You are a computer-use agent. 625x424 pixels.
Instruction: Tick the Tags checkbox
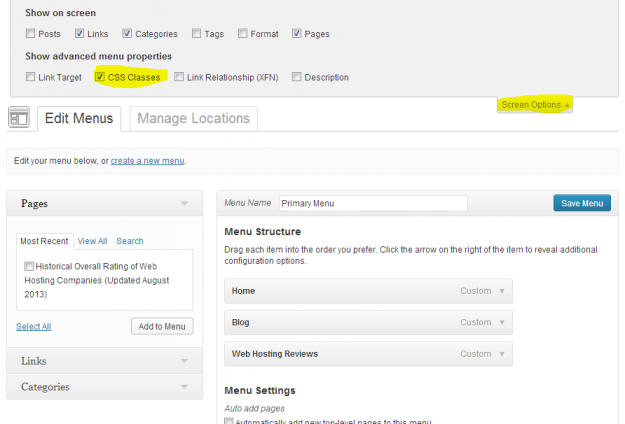pos(196,33)
